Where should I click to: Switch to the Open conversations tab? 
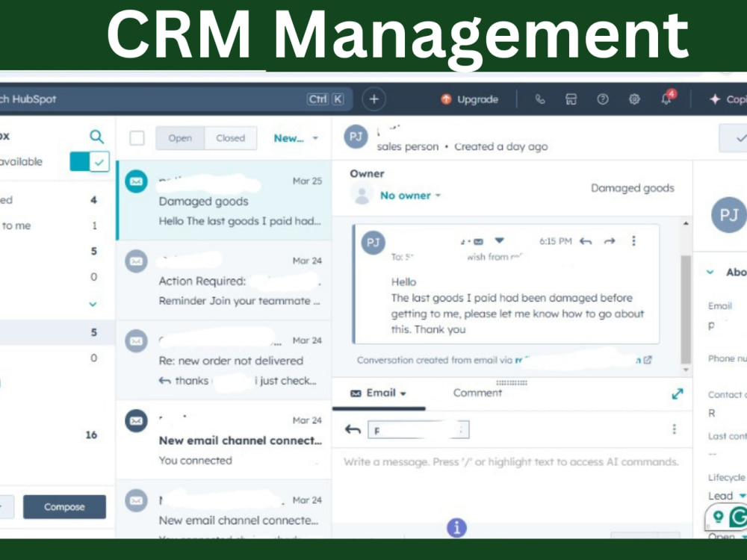point(180,138)
